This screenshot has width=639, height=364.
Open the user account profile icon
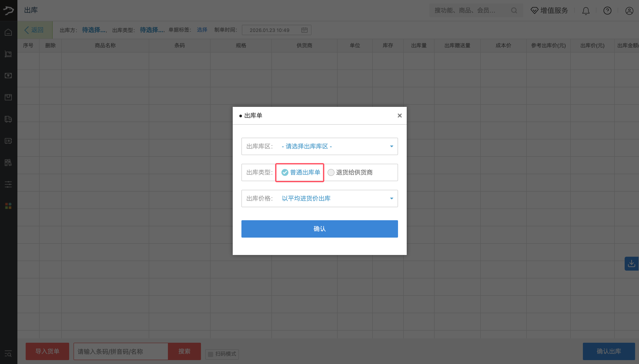[x=629, y=11]
